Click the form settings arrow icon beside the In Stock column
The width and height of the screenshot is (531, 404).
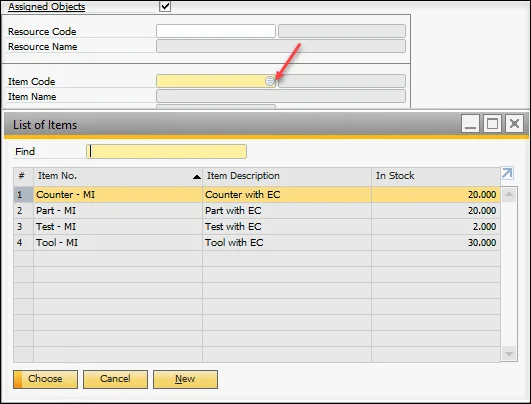click(x=507, y=173)
